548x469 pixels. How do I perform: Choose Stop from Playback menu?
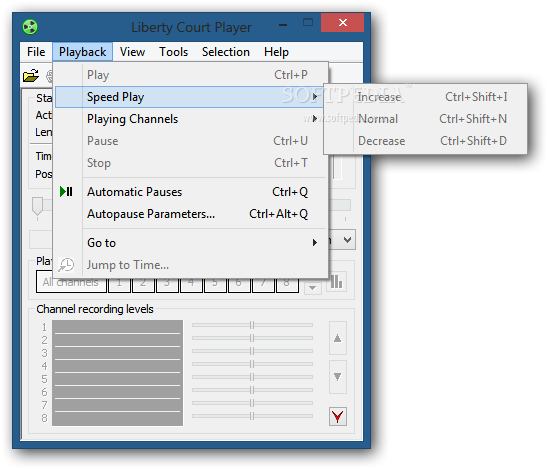click(191, 163)
